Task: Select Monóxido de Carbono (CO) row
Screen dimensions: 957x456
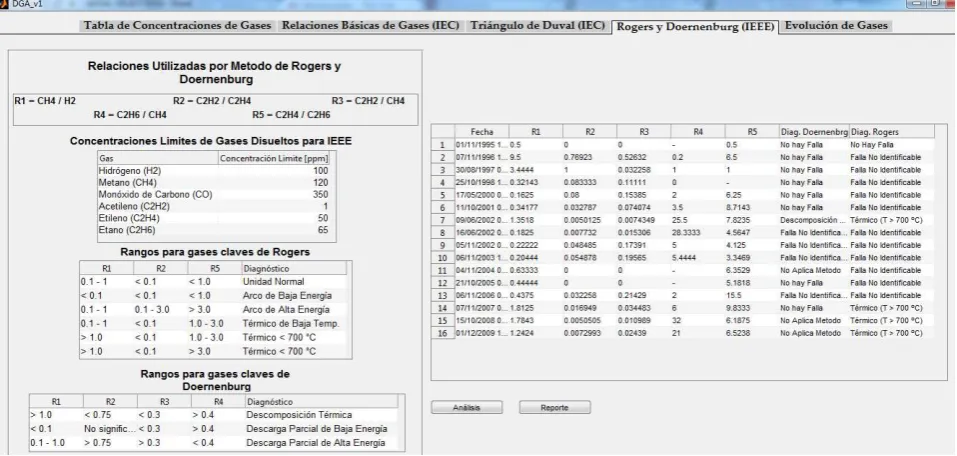Action: tap(214, 194)
